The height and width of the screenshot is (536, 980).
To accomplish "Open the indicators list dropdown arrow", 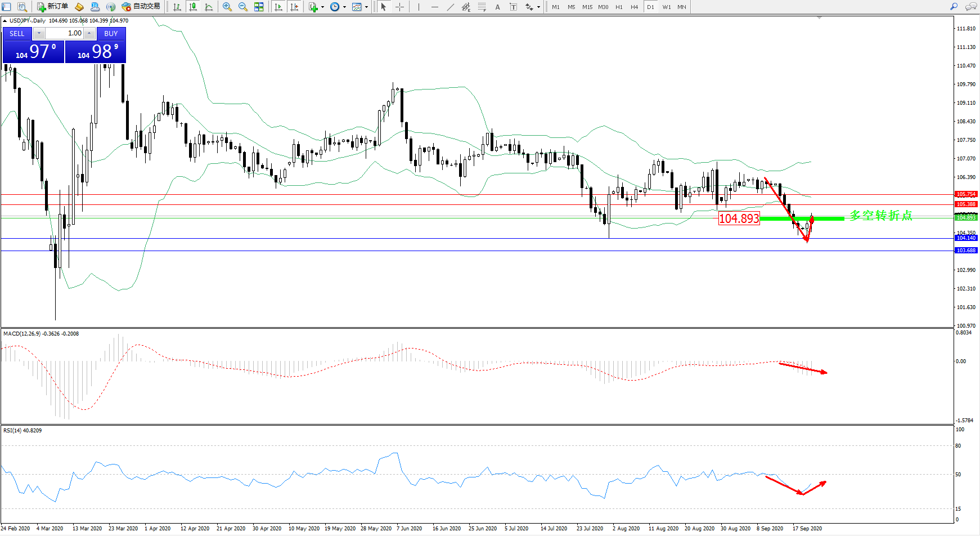I will click(322, 7).
